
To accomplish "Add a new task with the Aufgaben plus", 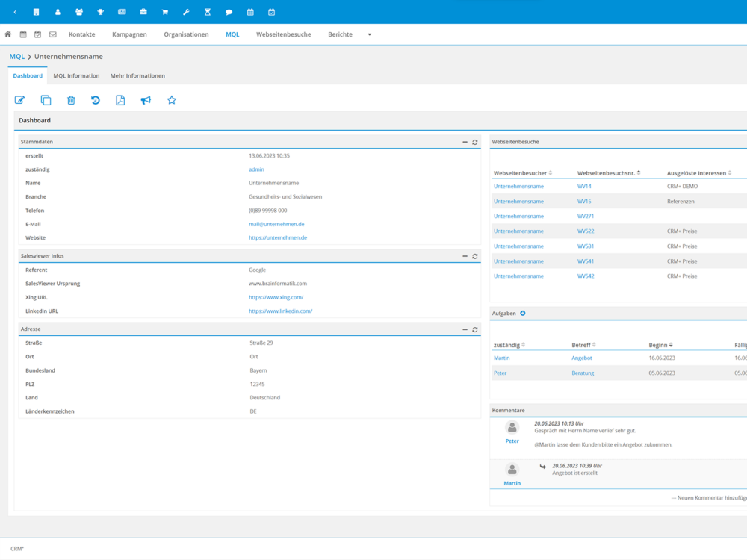I will (523, 314).
